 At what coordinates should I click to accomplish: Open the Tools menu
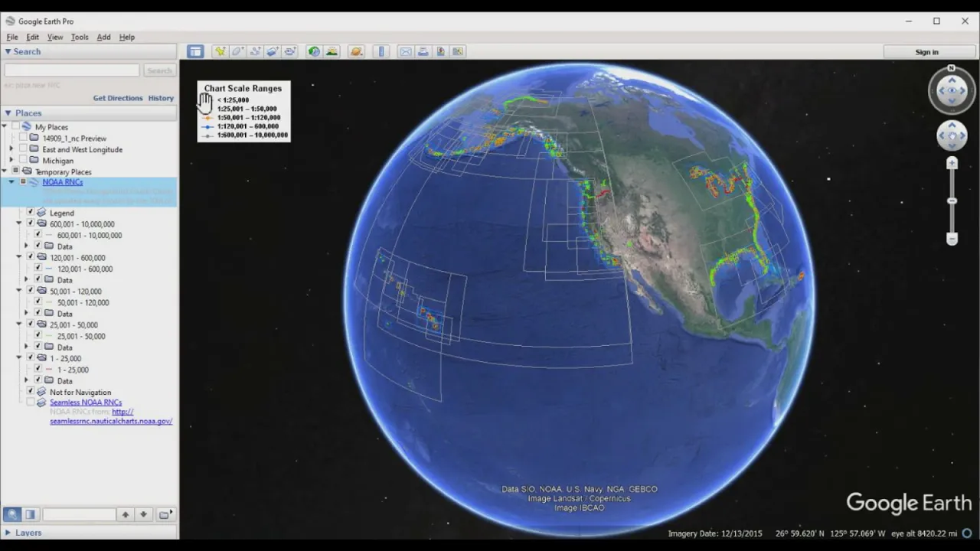(x=80, y=37)
